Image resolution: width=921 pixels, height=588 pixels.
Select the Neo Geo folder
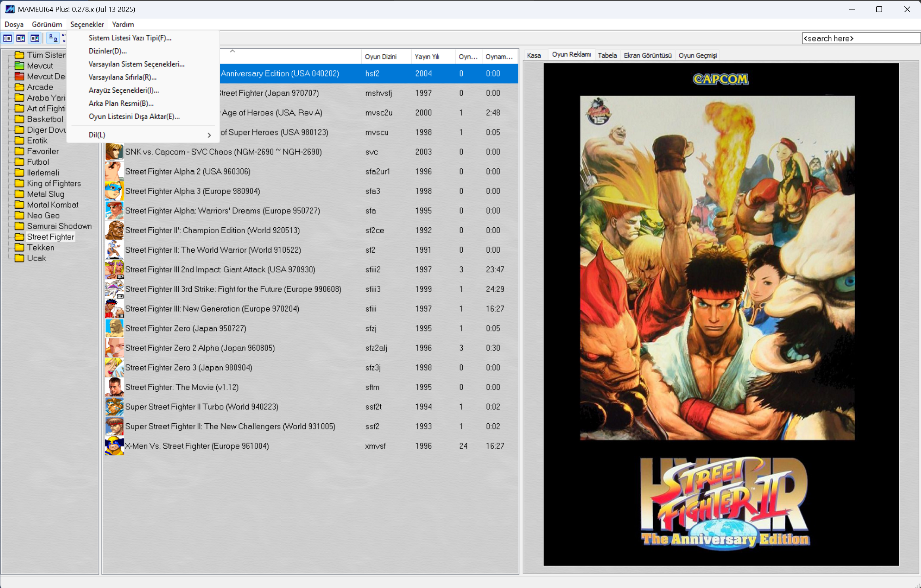[43, 215]
